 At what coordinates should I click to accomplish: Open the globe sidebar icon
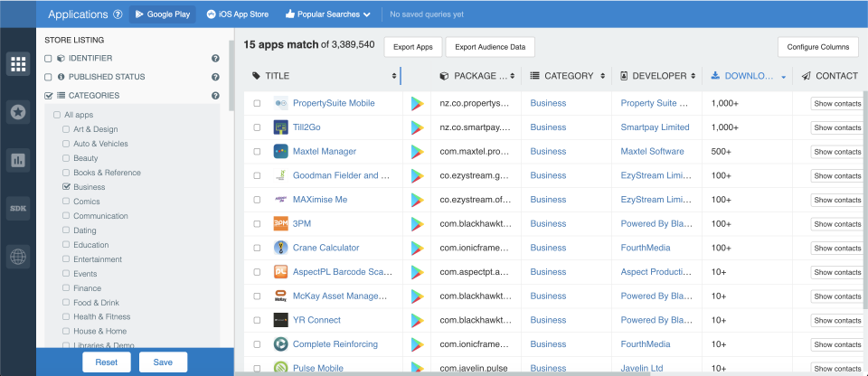pos(18,257)
